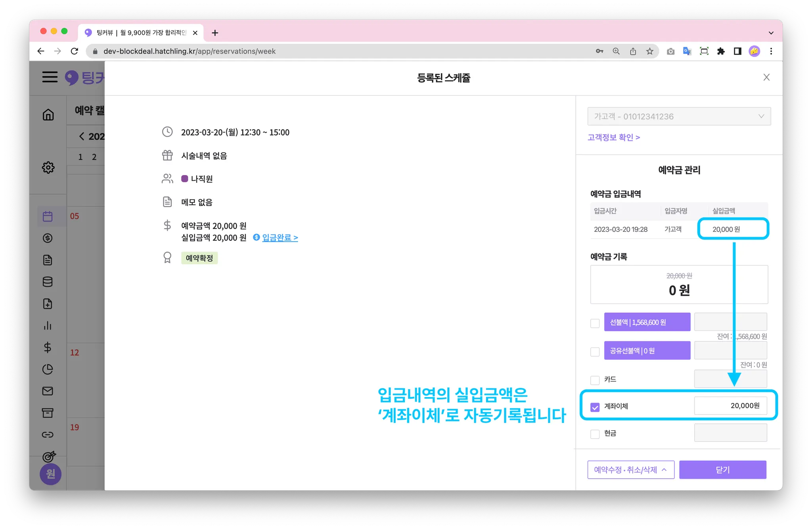Tick the 선불액 checkbox
This screenshot has height=529, width=812.
click(595, 323)
